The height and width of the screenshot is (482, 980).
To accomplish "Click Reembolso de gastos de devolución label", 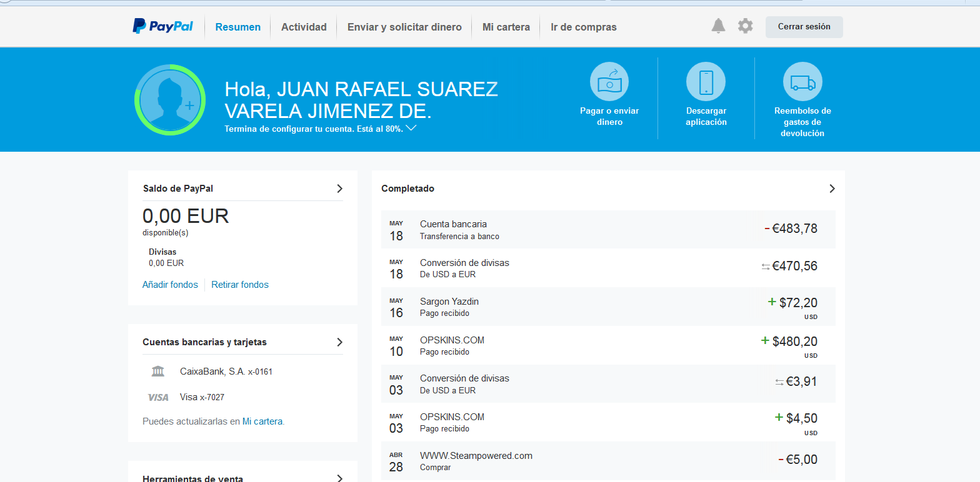I will (802, 122).
